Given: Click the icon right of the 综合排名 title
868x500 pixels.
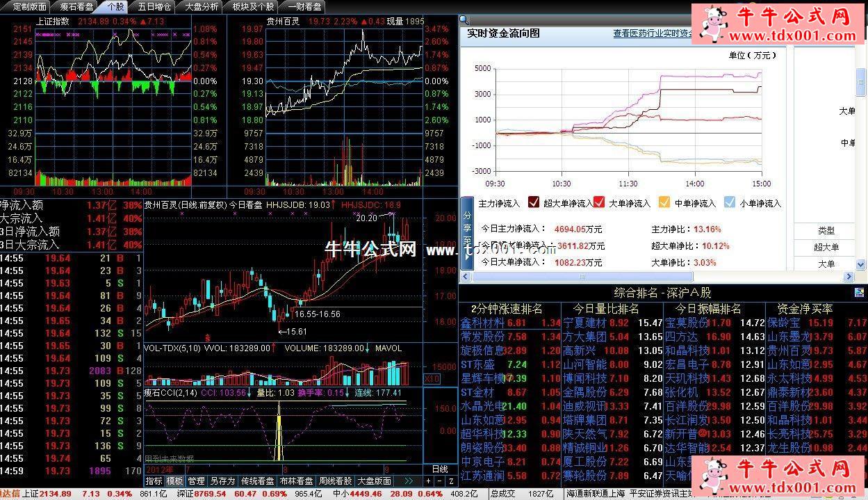Looking at the screenshot, I should tap(860, 293).
